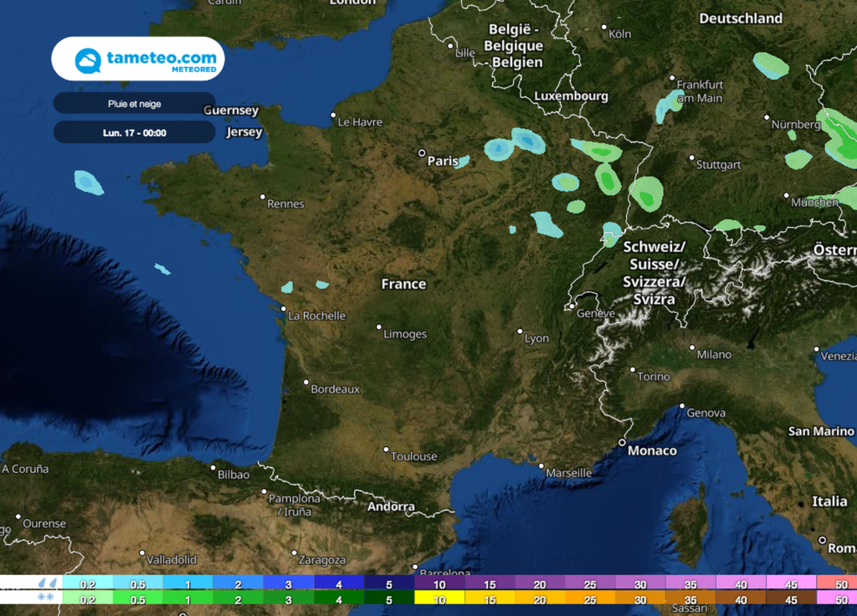The image size is (857, 616).
Task: Click the Le Havre city marker
Action: (333, 116)
